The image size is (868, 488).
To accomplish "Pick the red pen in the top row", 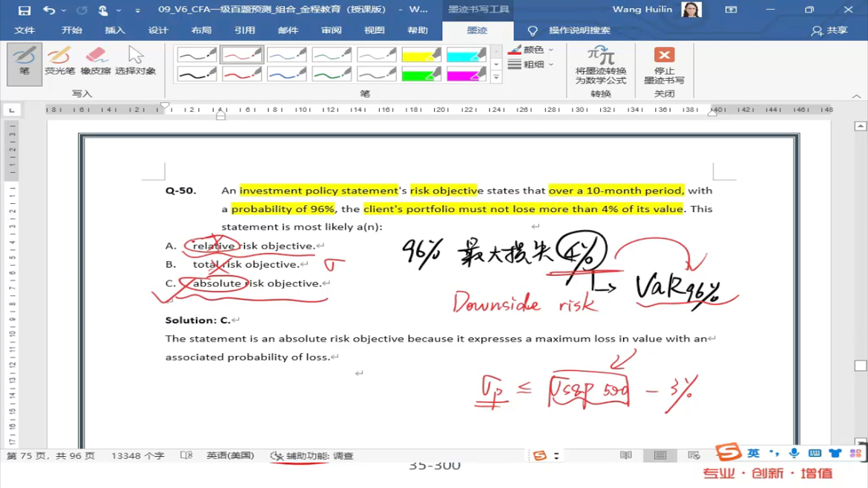I will (241, 55).
